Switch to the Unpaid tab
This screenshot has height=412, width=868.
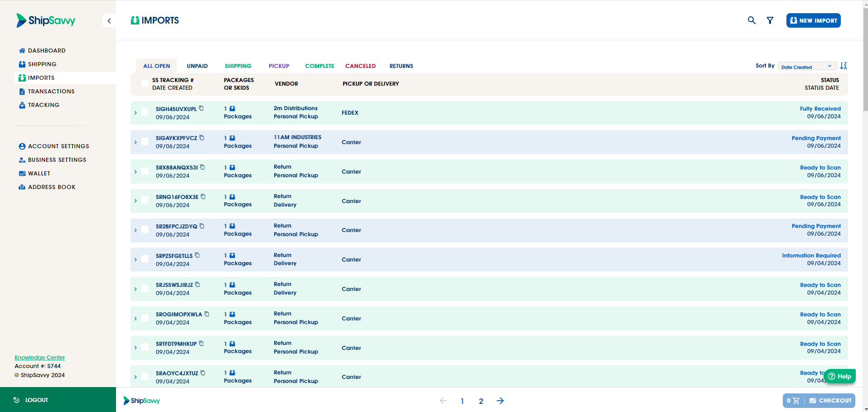click(197, 66)
